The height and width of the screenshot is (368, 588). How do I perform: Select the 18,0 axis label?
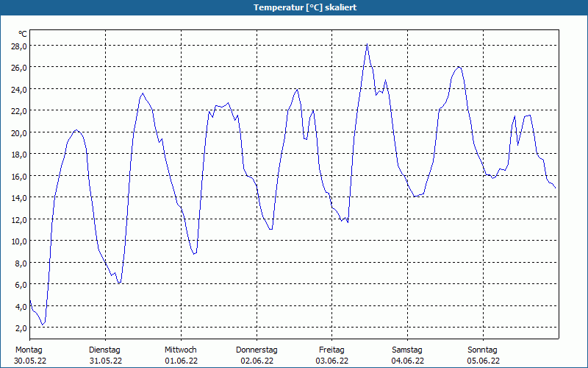pyautogui.click(x=19, y=155)
